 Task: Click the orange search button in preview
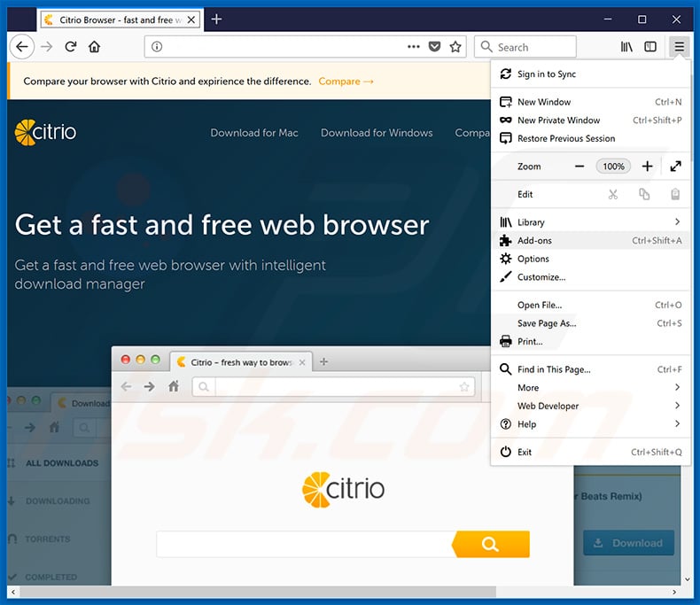click(x=490, y=544)
